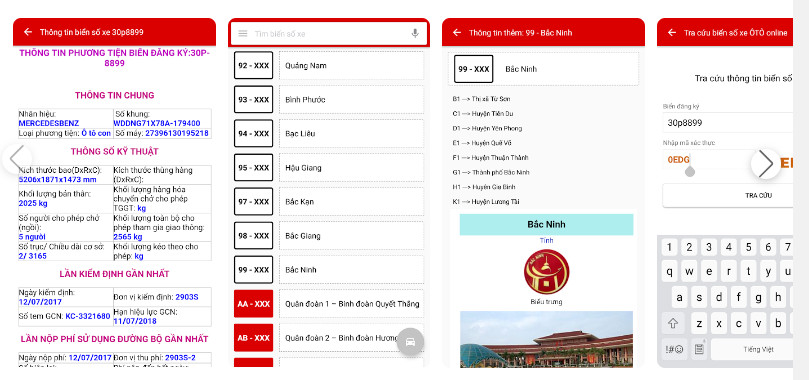Show the next screenshot with the right carousel arrow
Viewport: 809px width, 380px height.
[766, 164]
